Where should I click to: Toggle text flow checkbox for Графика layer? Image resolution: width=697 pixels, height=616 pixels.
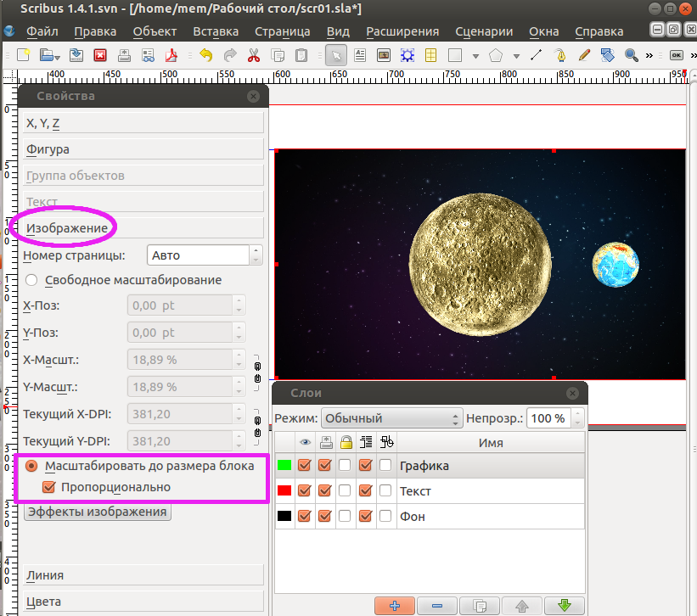point(365,466)
